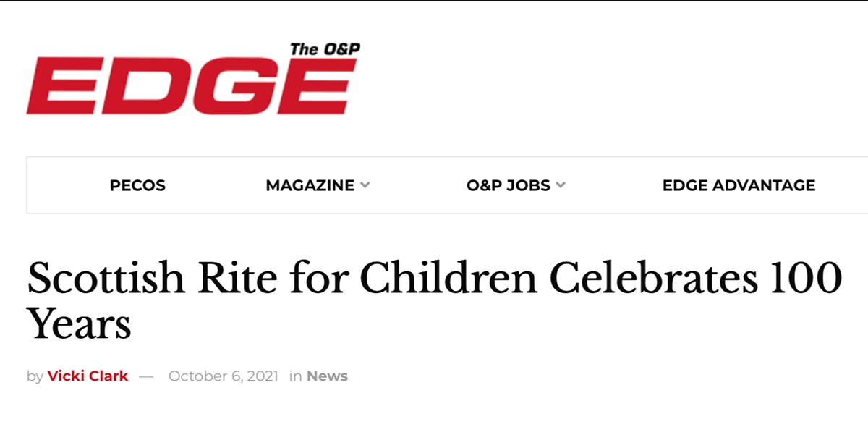868x448 pixels.
Task: Expand the O&P JOBS dropdown chevron
Action: tap(561, 185)
